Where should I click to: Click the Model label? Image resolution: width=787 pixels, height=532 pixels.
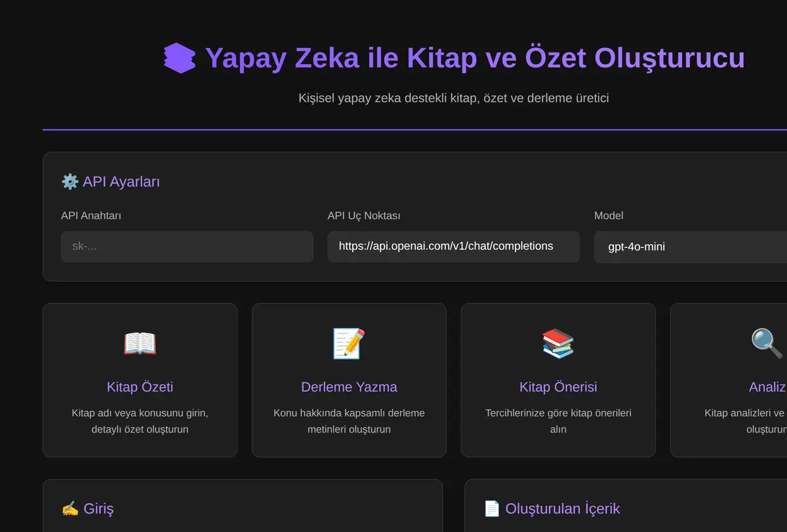tap(609, 215)
